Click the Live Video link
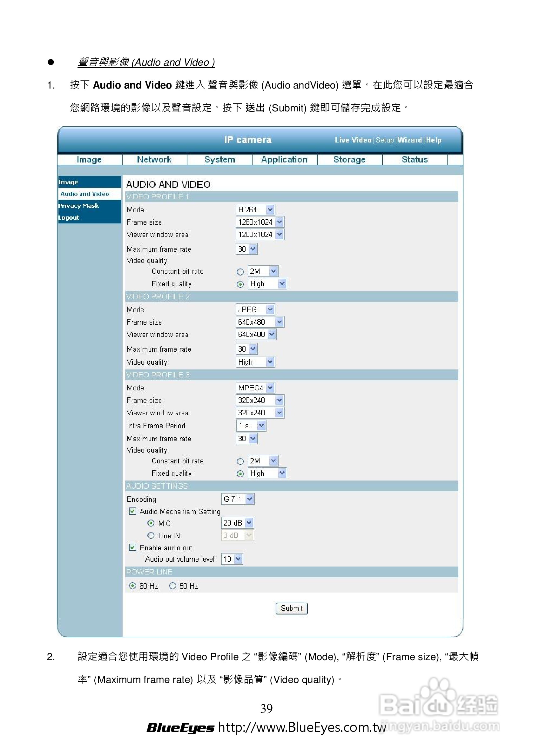This screenshot has width=533, height=756. [x=353, y=140]
